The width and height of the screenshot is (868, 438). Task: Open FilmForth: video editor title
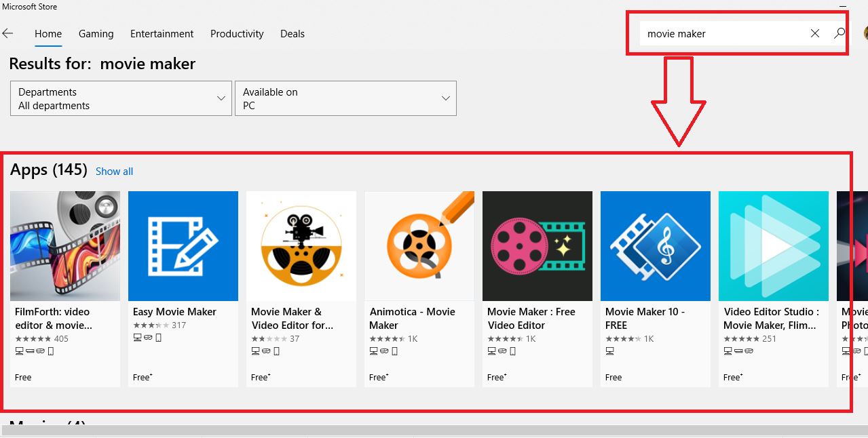[53, 319]
